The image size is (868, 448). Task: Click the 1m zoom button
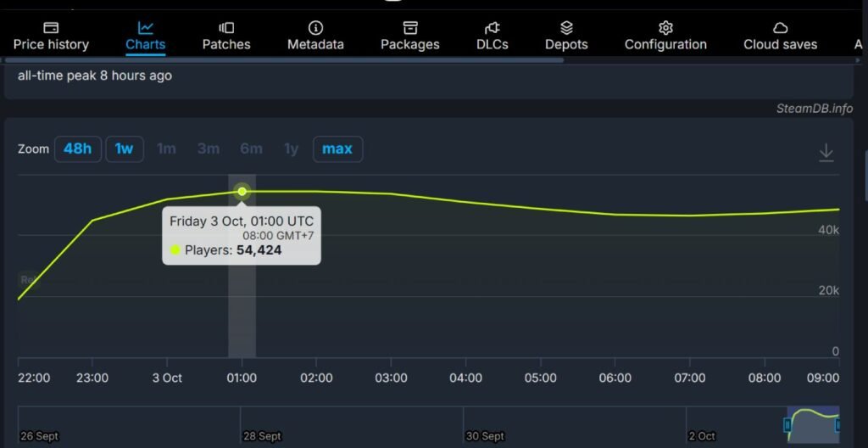tap(166, 149)
